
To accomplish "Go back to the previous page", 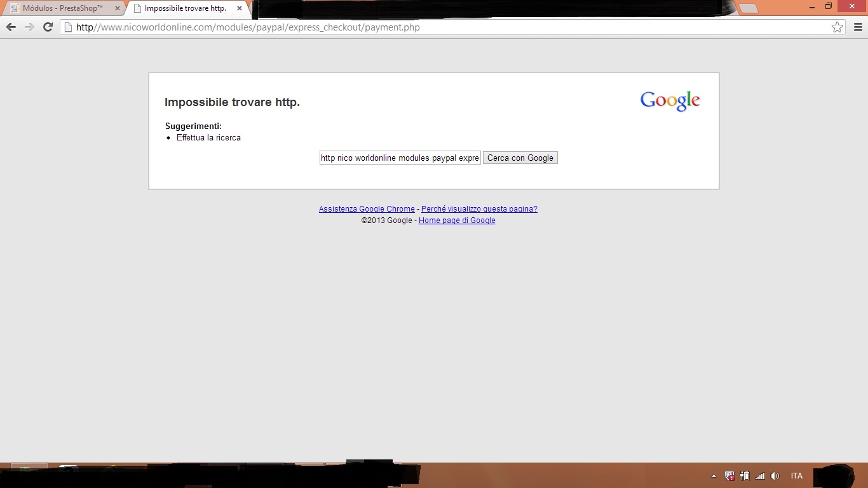I will pos(11,27).
